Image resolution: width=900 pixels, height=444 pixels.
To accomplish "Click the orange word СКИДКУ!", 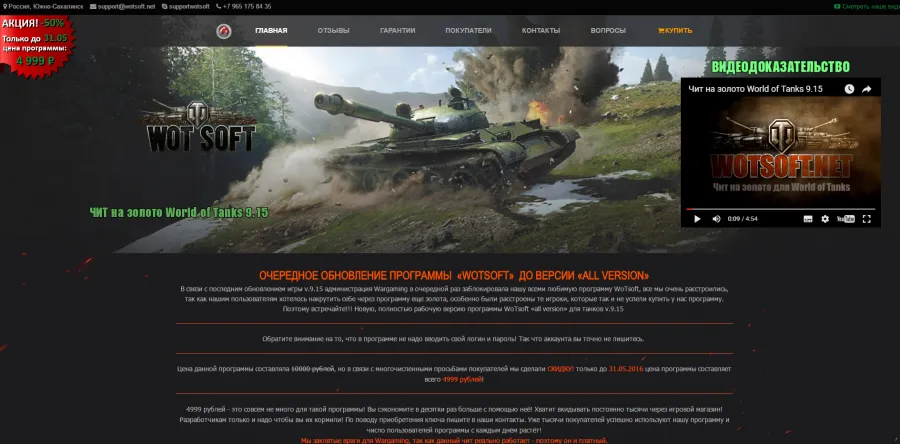I will [560, 369].
